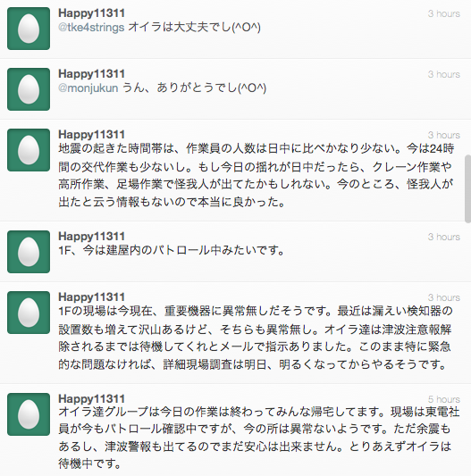471x476 pixels.
Task: Click egg avatar on tweet starting 地震の起きた時間帯
Action: 29,150
